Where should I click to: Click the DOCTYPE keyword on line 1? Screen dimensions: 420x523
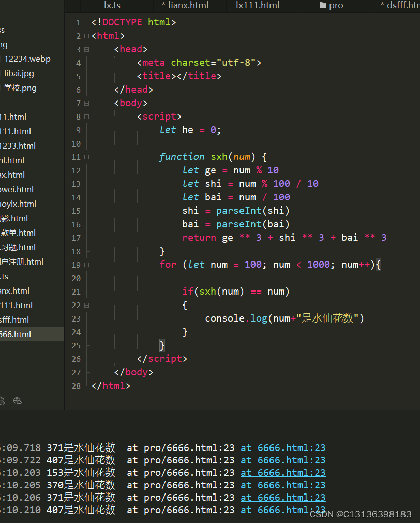click(122, 22)
